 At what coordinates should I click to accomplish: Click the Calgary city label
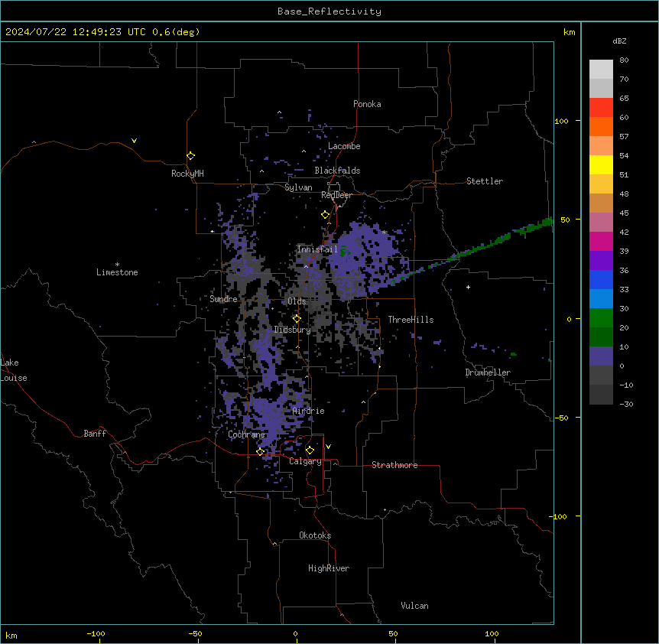[x=305, y=461]
